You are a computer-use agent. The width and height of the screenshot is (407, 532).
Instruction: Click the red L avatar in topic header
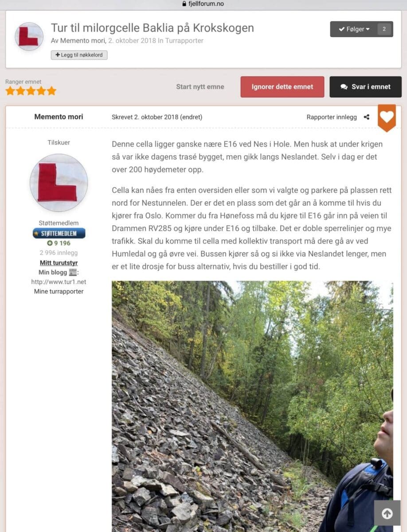coord(29,36)
